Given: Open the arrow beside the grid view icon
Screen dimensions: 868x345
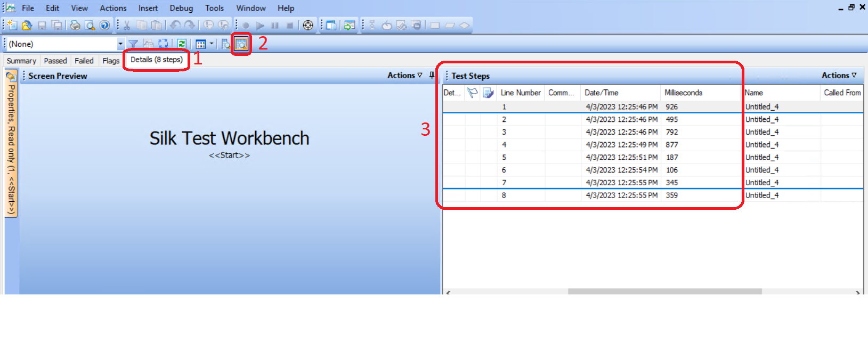Looking at the screenshot, I should pos(212,44).
